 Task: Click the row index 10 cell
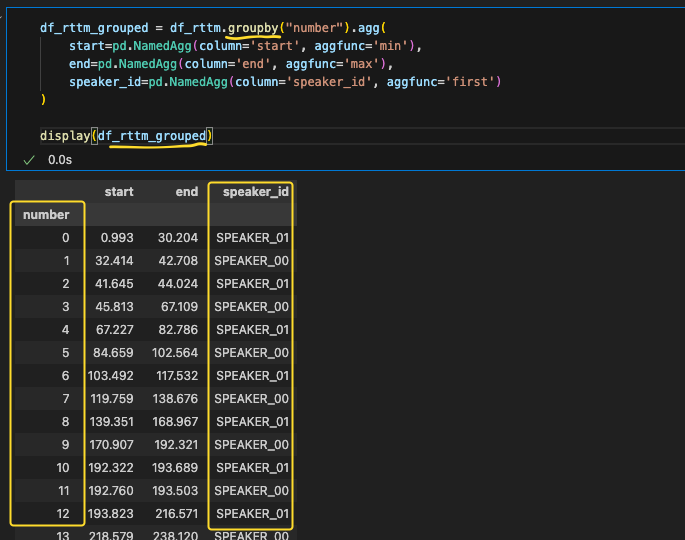(63, 467)
